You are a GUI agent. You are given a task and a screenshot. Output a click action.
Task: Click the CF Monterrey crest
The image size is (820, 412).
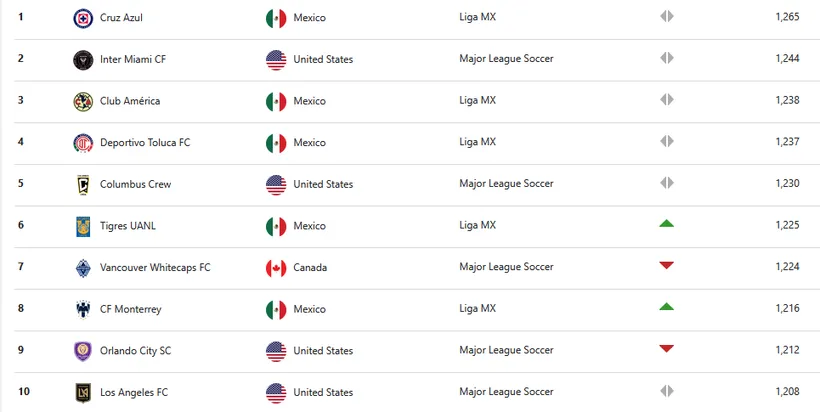click(x=83, y=309)
